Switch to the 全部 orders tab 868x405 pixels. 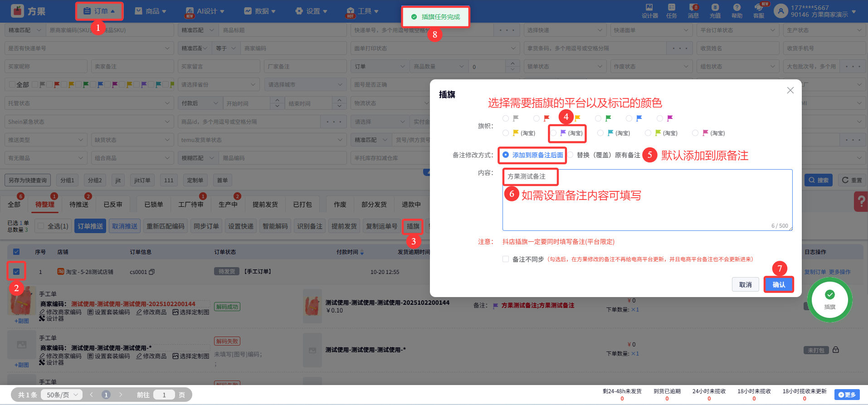pos(14,205)
